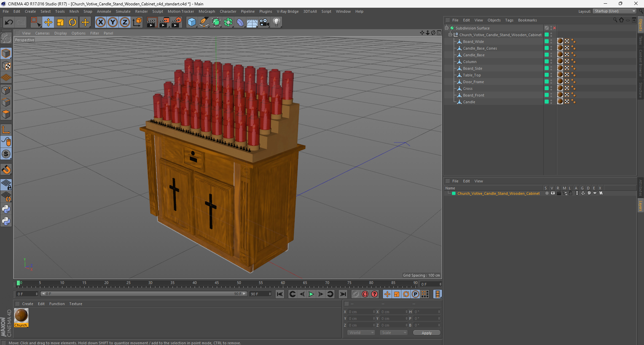Toggle visibility dots for Column object
The width and height of the screenshot is (644, 345).
(x=551, y=61)
